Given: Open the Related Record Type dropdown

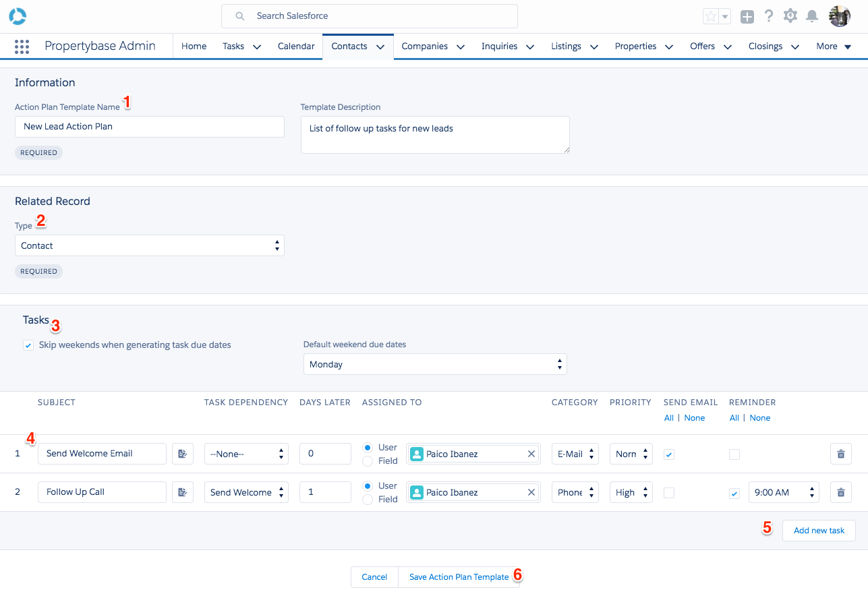Looking at the screenshot, I should (150, 245).
